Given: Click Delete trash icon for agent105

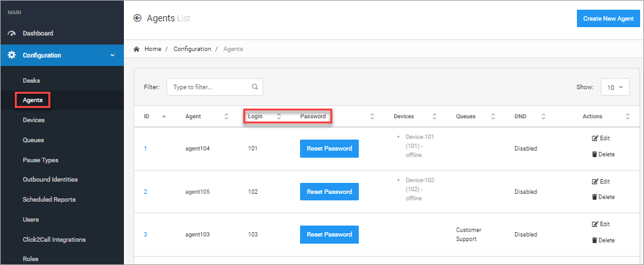Looking at the screenshot, I should [x=594, y=197].
